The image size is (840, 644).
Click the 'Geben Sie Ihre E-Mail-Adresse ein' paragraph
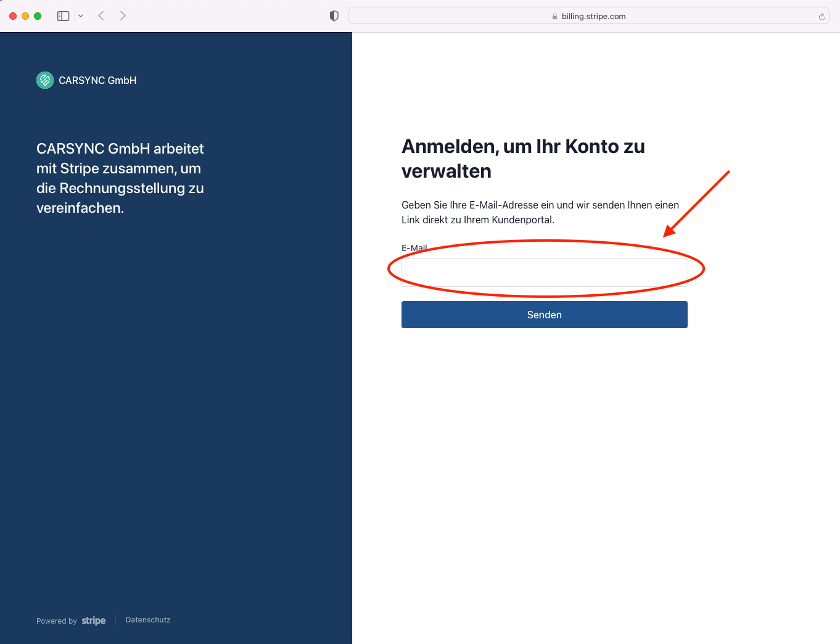pyautogui.click(x=540, y=212)
